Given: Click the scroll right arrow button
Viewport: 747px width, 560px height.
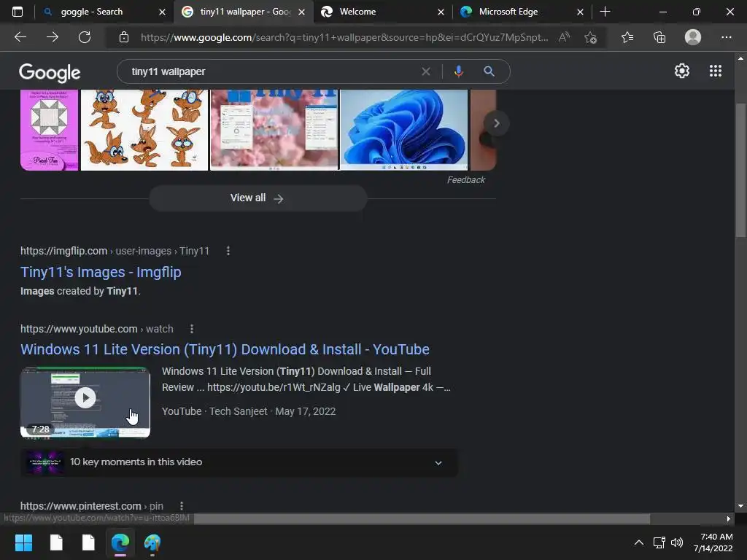Looking at the screenshot, I should tap(729, 518).
